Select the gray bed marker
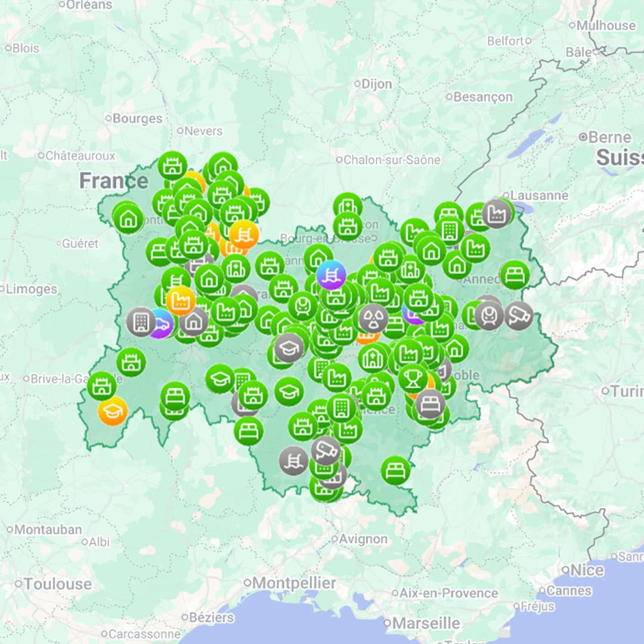 430,404
